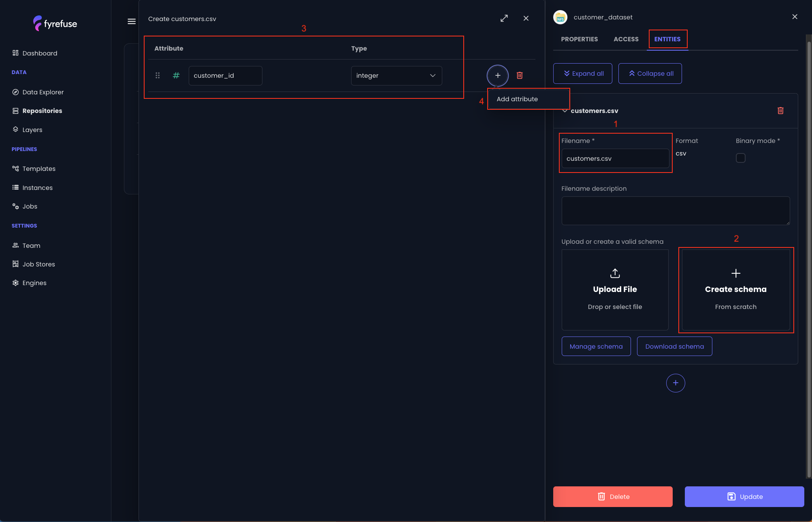Image resolution: width=812 pixels, height=522 pixels.
Task: Open the hamburger menu icon
Action: pyautogui.click(x=132, y=21)
